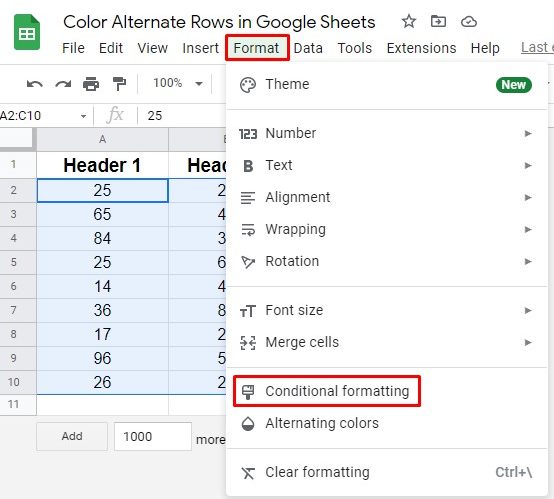Viewport: 554px width, 499px height.
Task: Select row 10 header
Action: (x=18, y=382)
